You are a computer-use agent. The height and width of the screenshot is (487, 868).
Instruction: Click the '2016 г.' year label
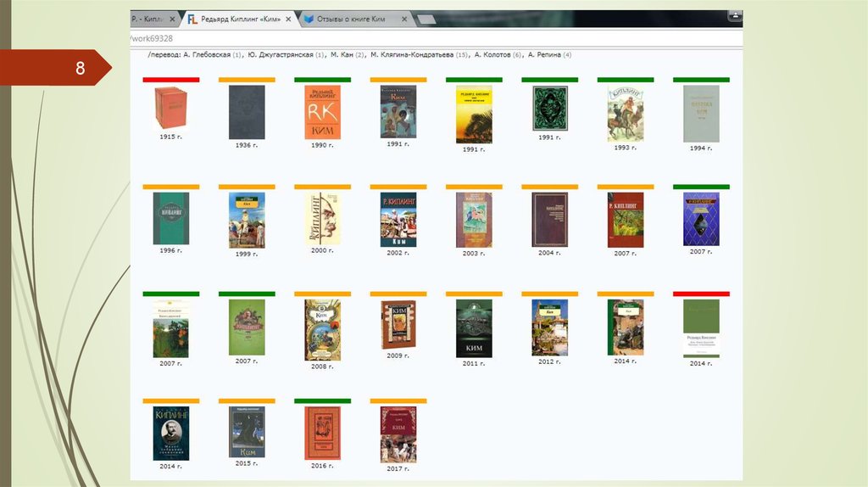tap(323, 466)
